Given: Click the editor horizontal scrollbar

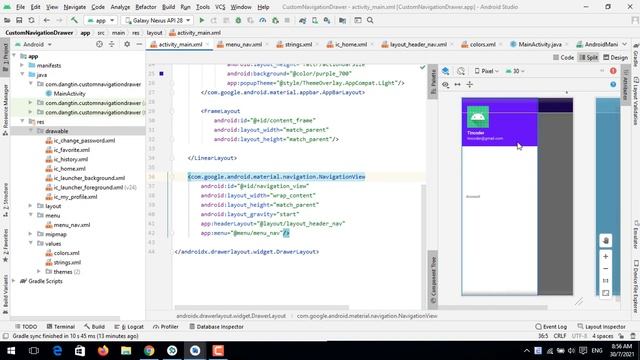Looking at the screenshot, I should (x=262, y=307).
